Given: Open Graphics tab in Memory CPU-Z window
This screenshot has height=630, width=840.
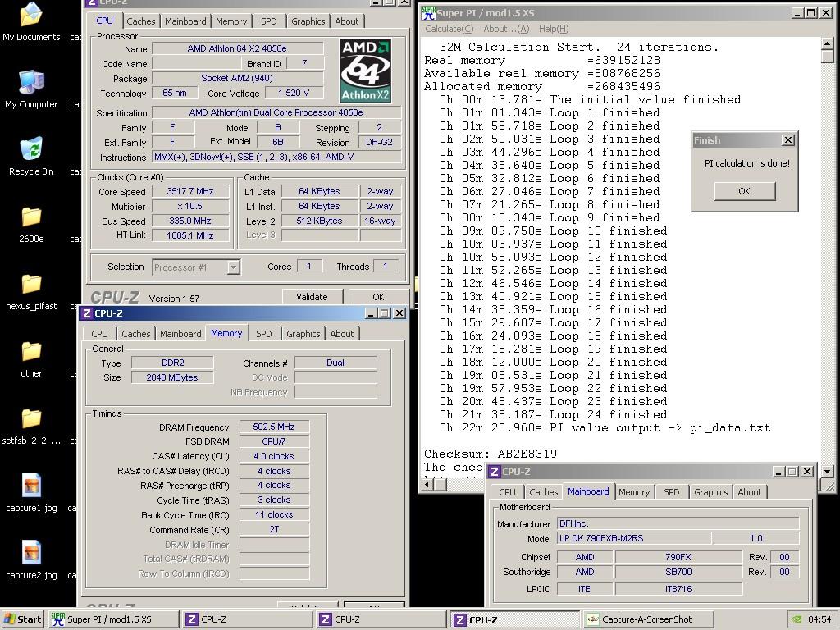Looking at the screenshot, I should pos(304,334).
